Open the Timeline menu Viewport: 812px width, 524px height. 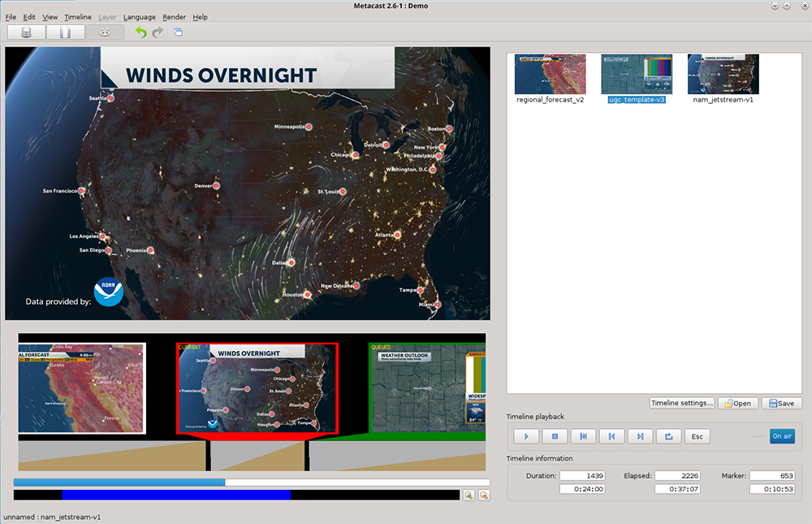(78, 17)
